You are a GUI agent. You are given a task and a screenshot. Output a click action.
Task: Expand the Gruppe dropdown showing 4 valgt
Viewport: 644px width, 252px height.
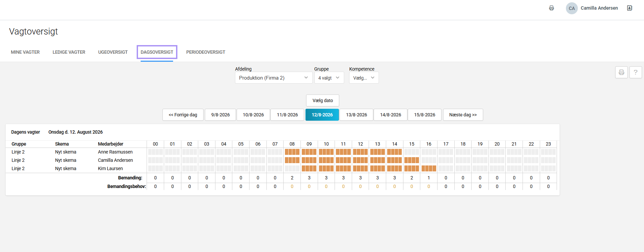(x=329, y=78)
